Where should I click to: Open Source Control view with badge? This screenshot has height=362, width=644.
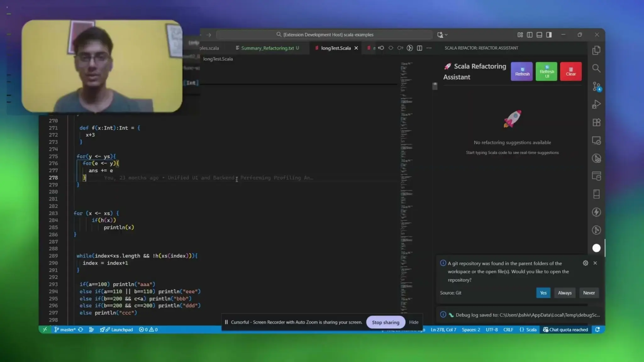click(596, 86)
